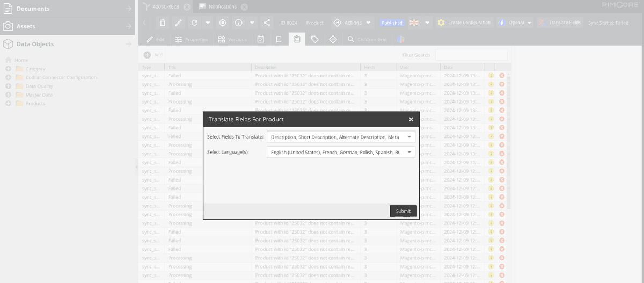The width and height of the screenshot is (644, 283).
Task: Open the Assets panel in sidebar
Action: tap(67, 26)
